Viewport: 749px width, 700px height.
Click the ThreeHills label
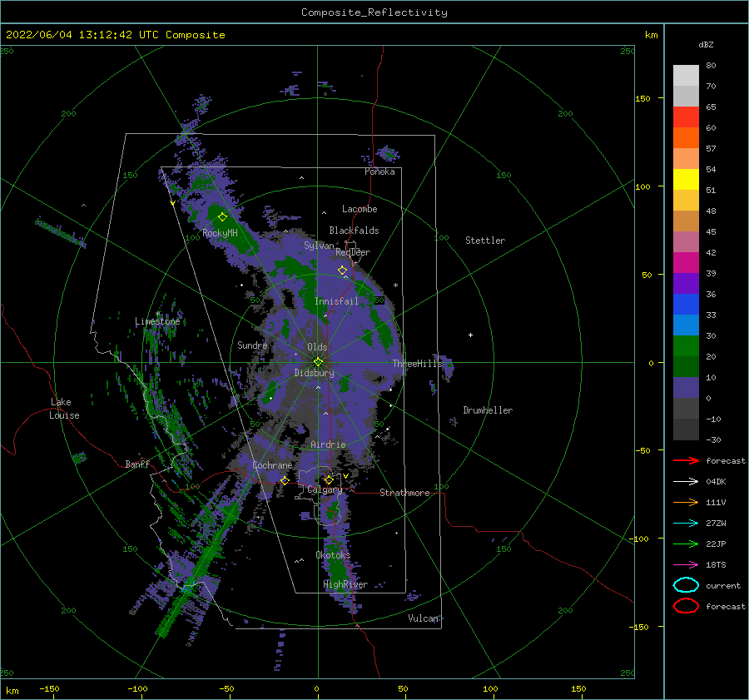click(418, 364)
